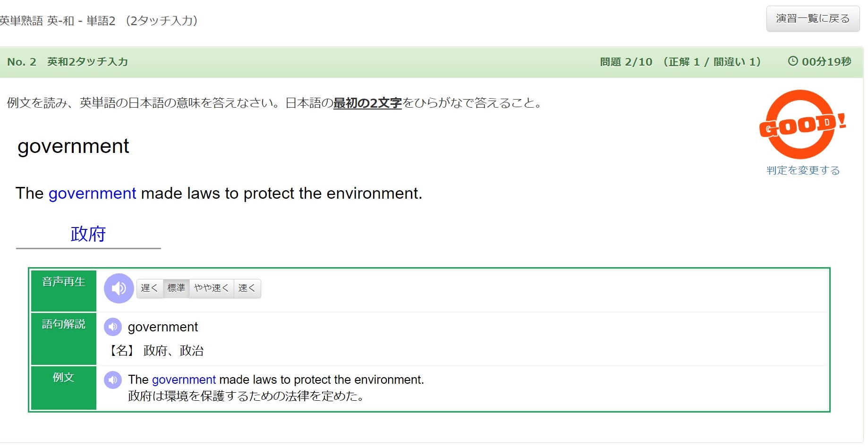The width and height of the screenshot is (868, 447).
Task: Set playback speed to やや速く
Action: pos(212,288)
